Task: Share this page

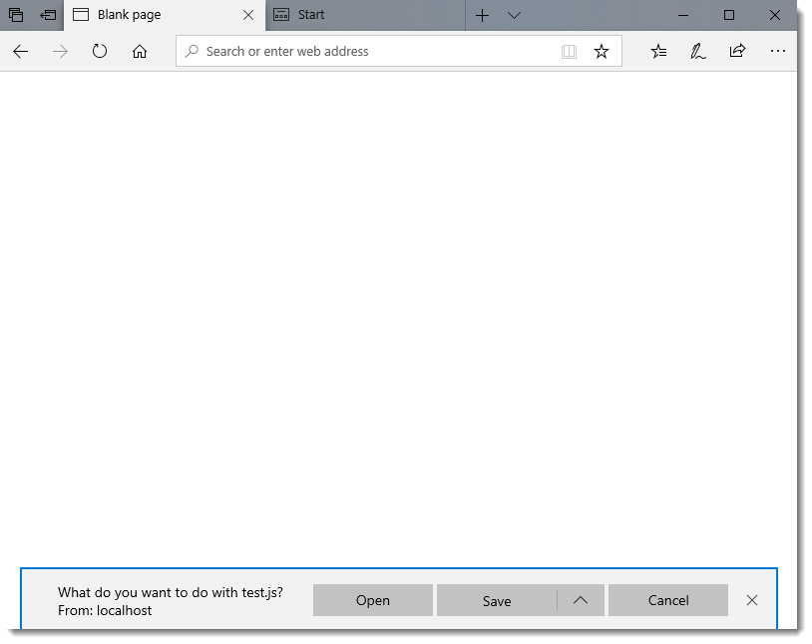Action: point(737,52)
